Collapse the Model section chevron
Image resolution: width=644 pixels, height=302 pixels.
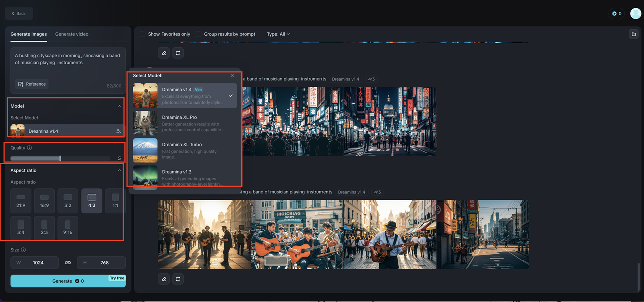(x=119, y=106)
